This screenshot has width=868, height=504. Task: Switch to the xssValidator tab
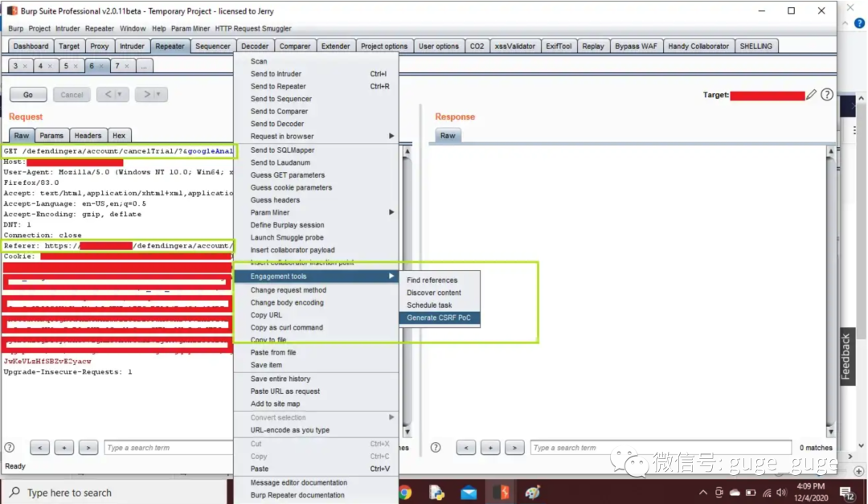515,47
